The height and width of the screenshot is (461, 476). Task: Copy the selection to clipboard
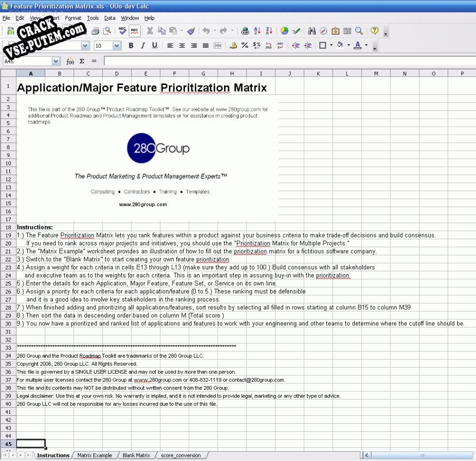(x=161, y=31)
